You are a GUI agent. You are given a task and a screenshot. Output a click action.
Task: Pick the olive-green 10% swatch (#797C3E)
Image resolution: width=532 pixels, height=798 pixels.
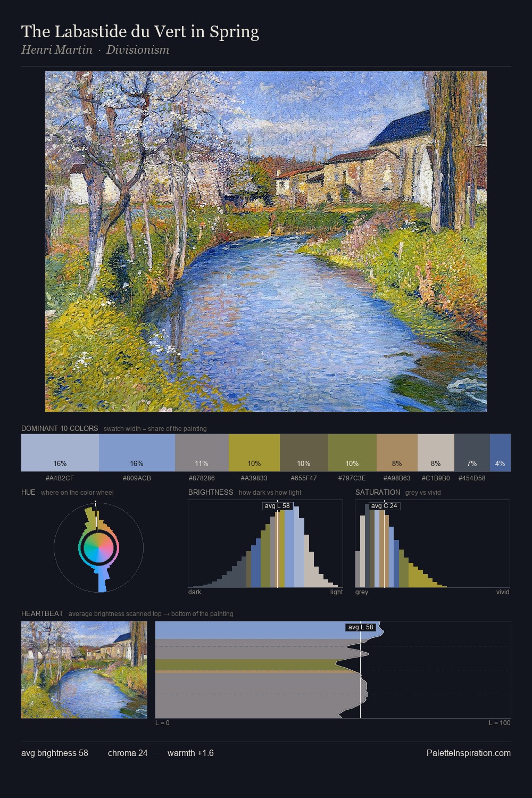(352, 453)
